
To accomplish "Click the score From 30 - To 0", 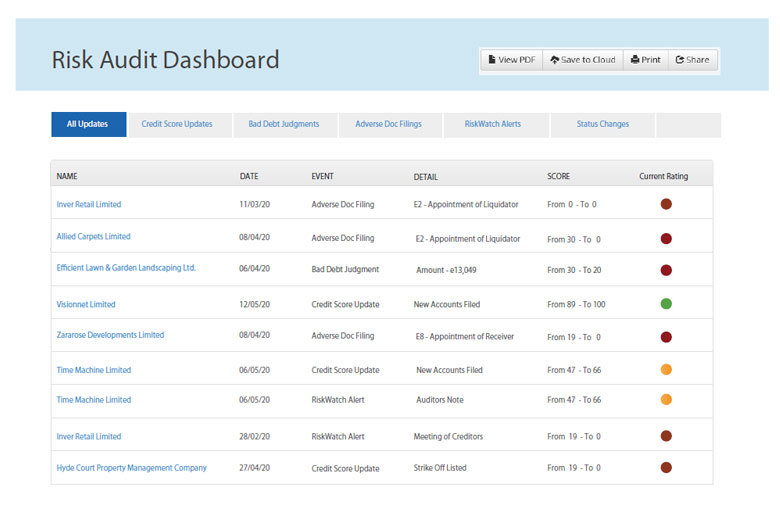I will (574, 239).
